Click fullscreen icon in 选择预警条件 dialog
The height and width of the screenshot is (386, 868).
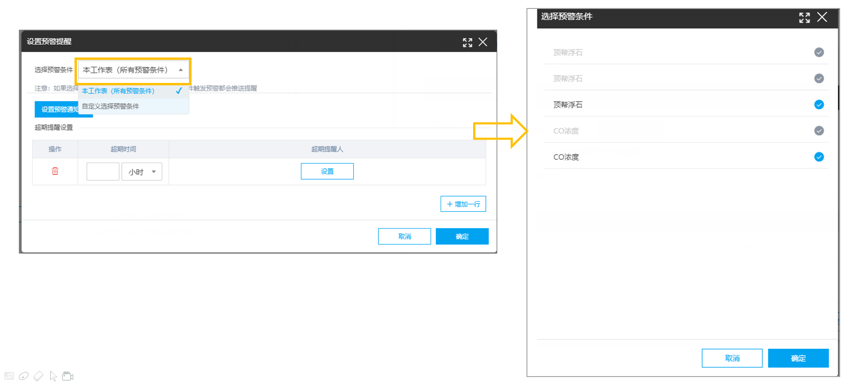pyautogui.click(x=804, y=17)
